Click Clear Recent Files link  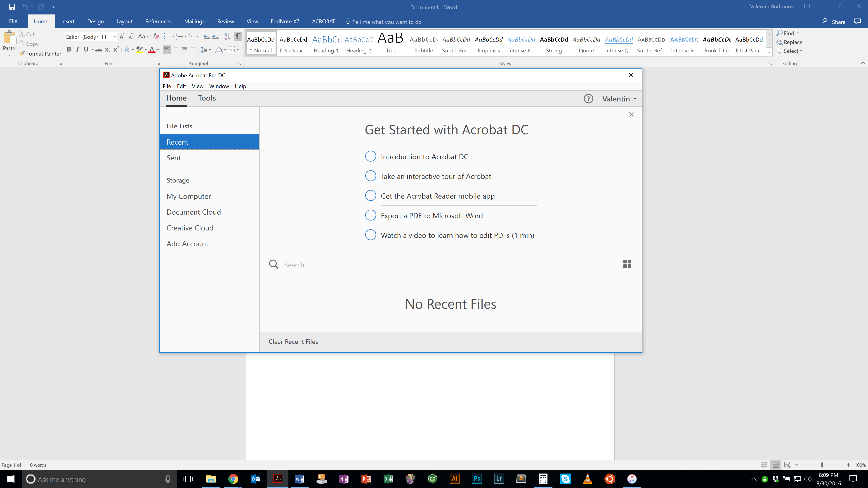[x=293, y=342]
